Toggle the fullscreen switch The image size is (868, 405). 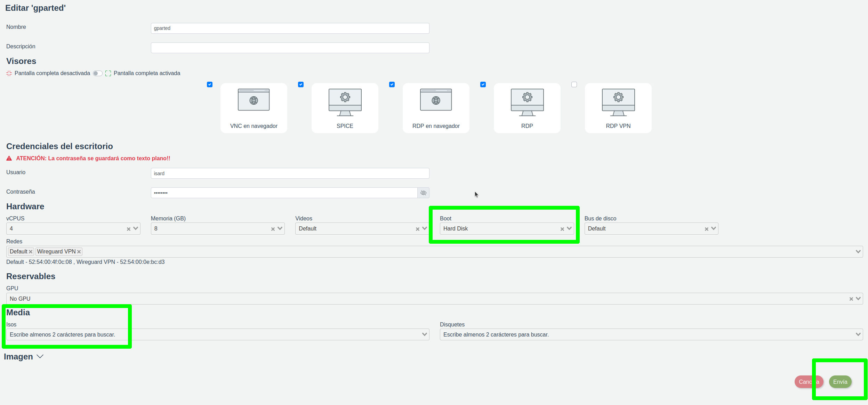(97, 73)
